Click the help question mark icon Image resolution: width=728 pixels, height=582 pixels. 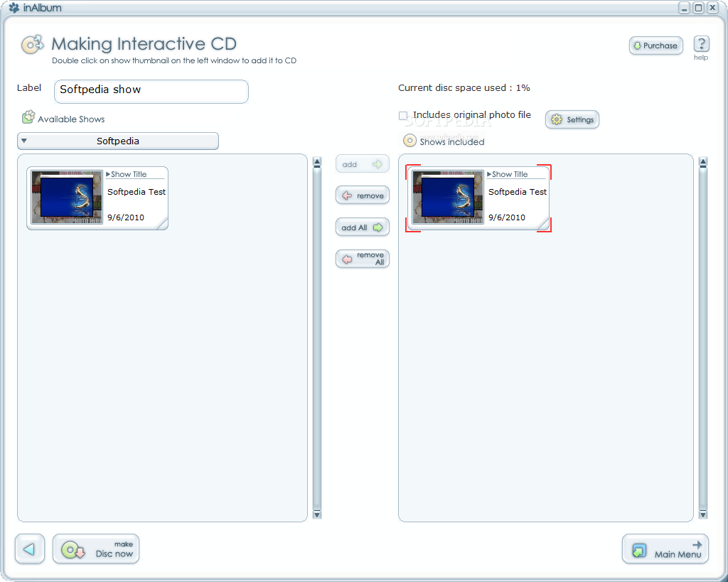point(701,44)
